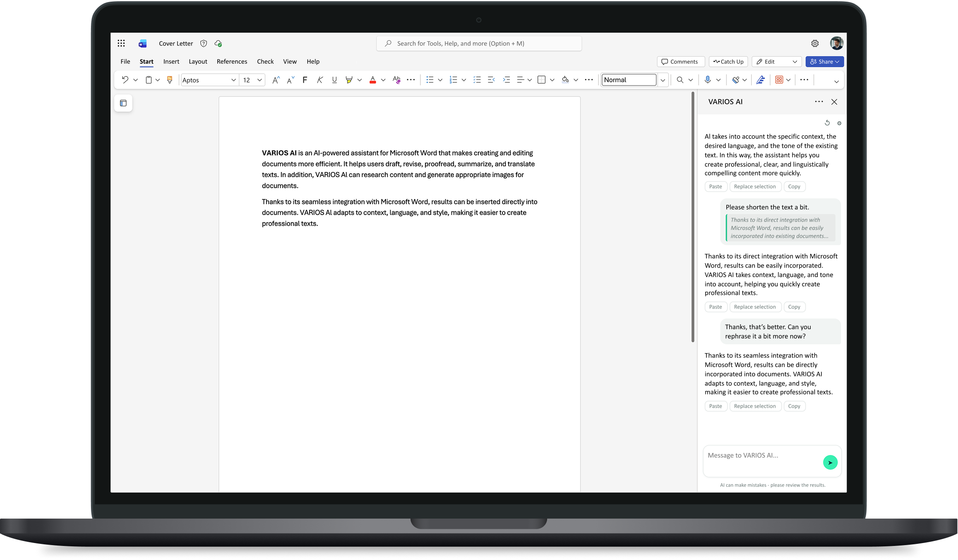Screen dimensions: 958x560
Task: Apply the yellow text highlight color
Action: (x=349, y=80)
